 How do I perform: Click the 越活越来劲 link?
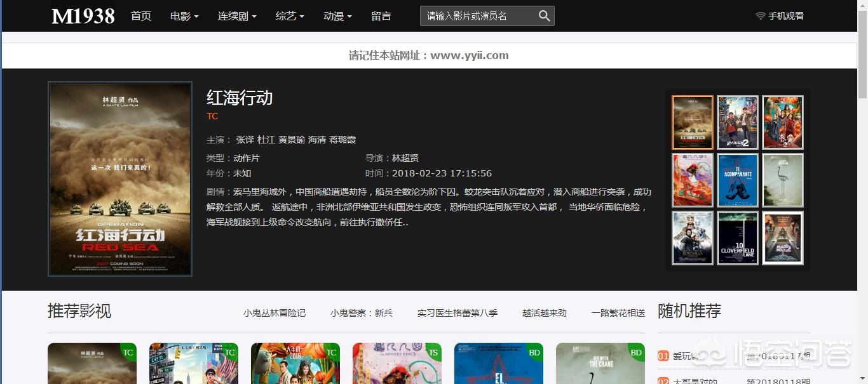pos(543,312)
